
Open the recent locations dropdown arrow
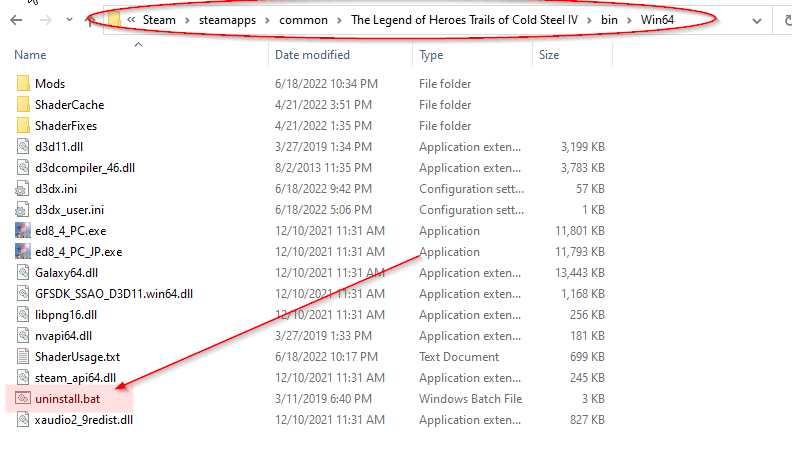coord(69,20)
